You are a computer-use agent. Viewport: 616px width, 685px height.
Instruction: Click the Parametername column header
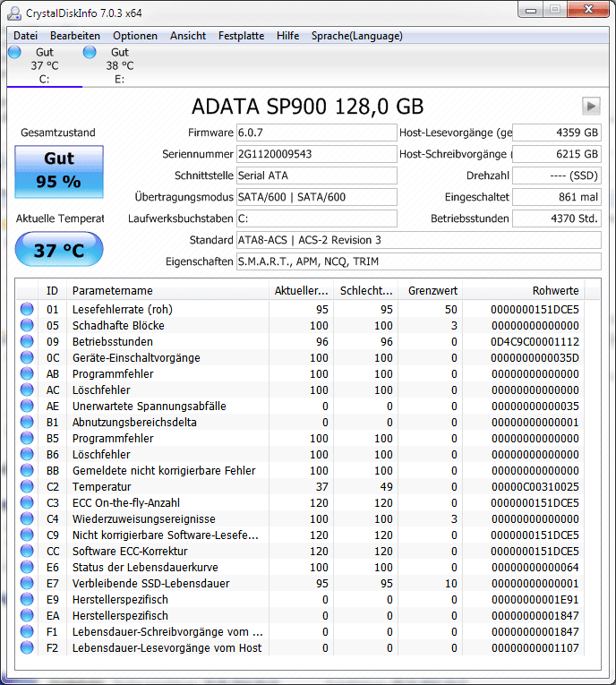point(167,290)
